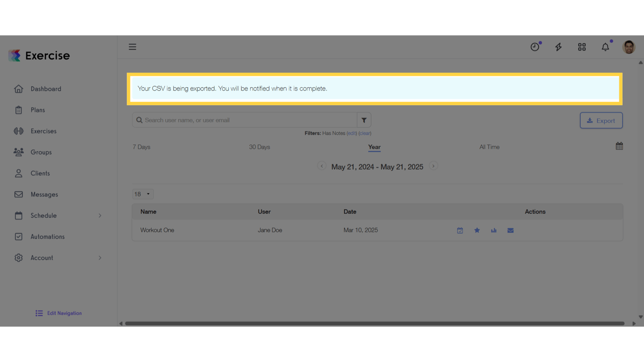This screenshot has height=362, width=644.
Task: View stats chart for Workout One
Action: point(494,230)
